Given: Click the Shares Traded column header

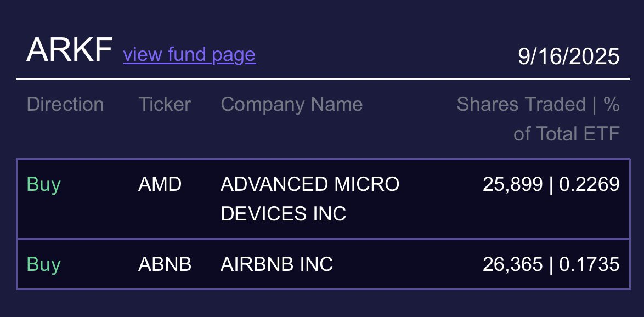Looking at the screenshot, I should click(521, 104).
